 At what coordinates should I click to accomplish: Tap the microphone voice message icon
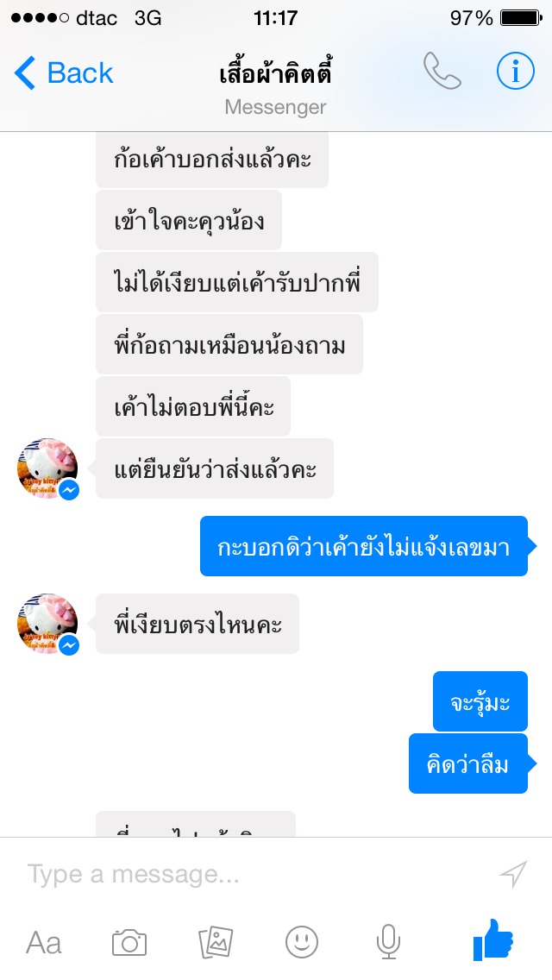[x=388, y=942]
